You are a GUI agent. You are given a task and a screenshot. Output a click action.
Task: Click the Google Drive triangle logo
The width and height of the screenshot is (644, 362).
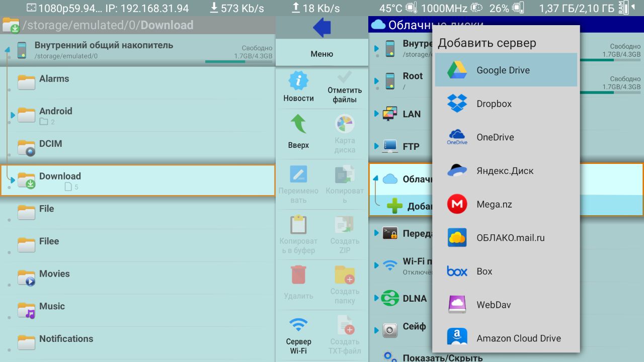(457, 70)
